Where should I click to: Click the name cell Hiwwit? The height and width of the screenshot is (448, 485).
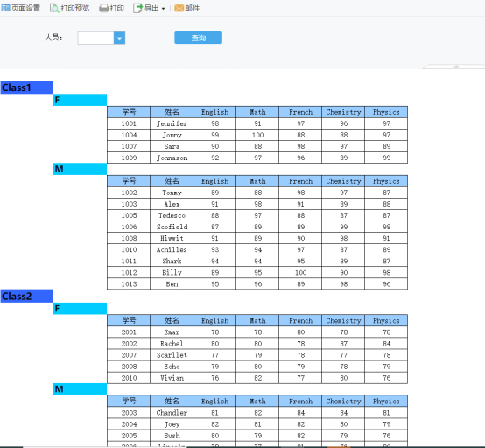pyautogui.click(x=172, y=238)
